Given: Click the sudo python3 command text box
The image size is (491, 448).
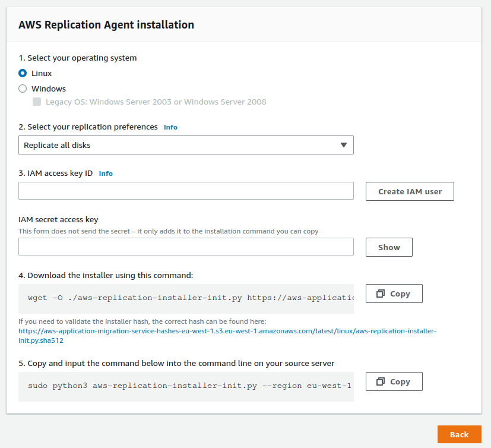Looking at the screenshot, I should 186,386.
